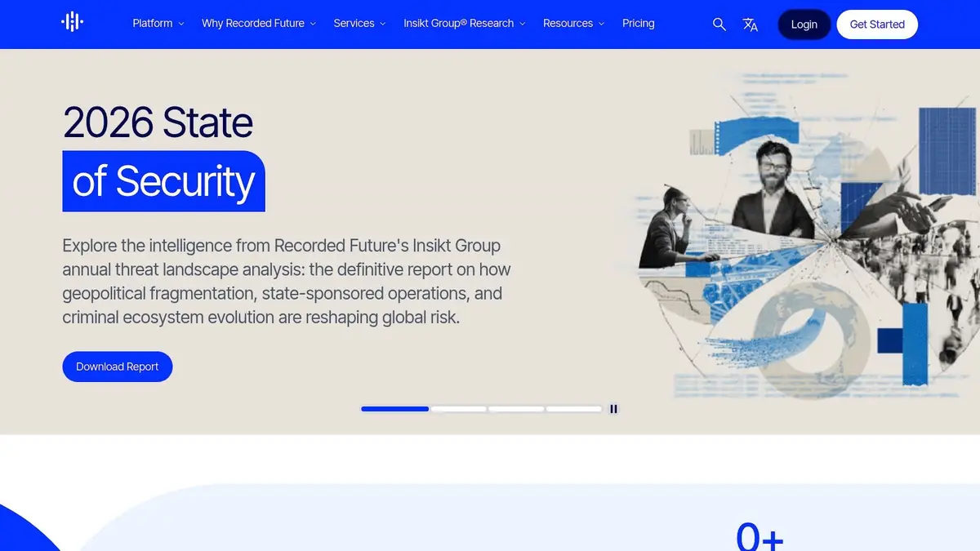
Task: Jump to the second carousel slide indicator
Action: point(459,409)
